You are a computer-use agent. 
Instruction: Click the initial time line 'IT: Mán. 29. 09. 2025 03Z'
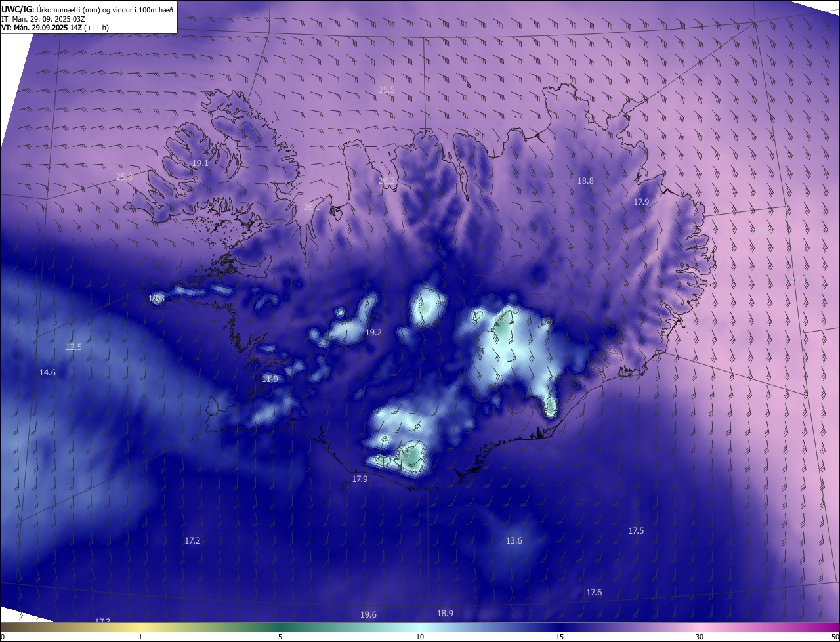(43, 18)
